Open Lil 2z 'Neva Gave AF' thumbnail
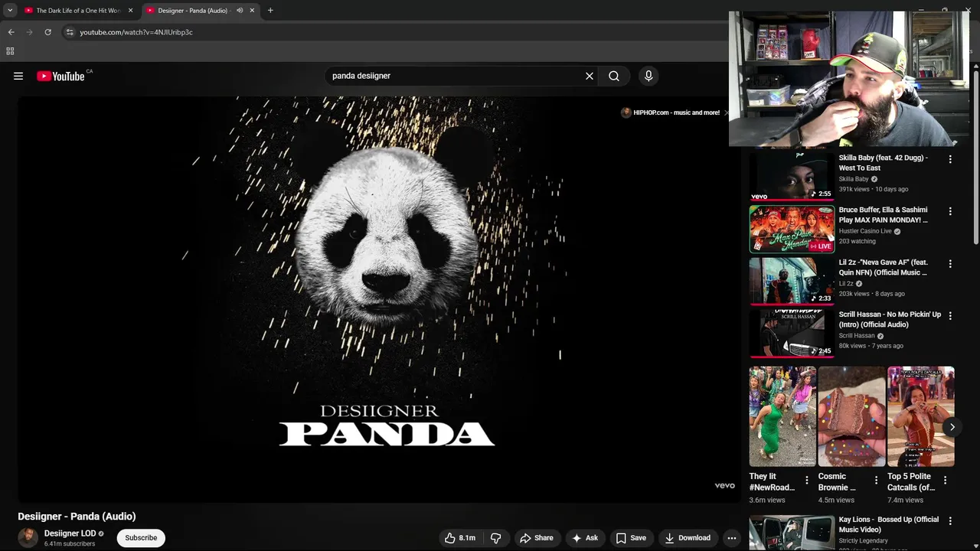Image resolution: width=980 pixels, height=551 pixels. pyautogui.click(x=792, y=281)
